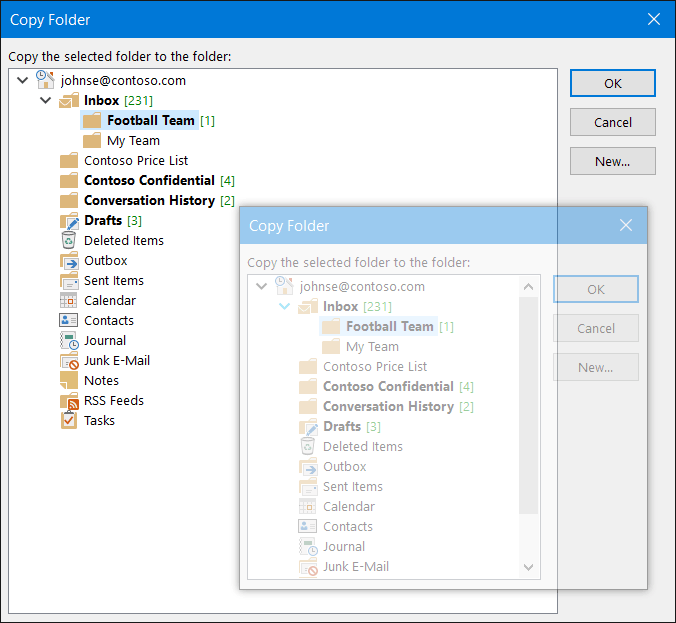The height and width of the screenshot is (623, 676).
Task: Select Contoso Price List in main dialog tree
Action: click(136, 160)
